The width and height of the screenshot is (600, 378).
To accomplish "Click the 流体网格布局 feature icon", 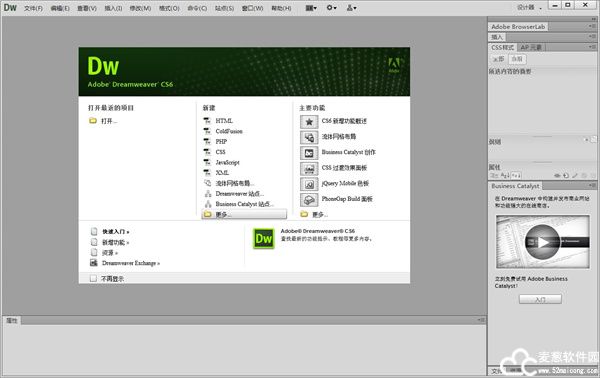I will [309, 137].
